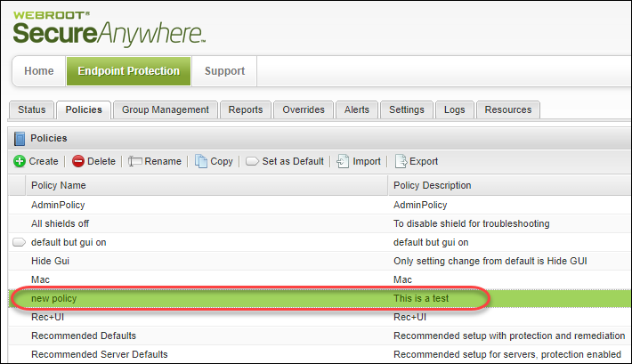
Task: Click the Export button label
Action: (424, 161)
